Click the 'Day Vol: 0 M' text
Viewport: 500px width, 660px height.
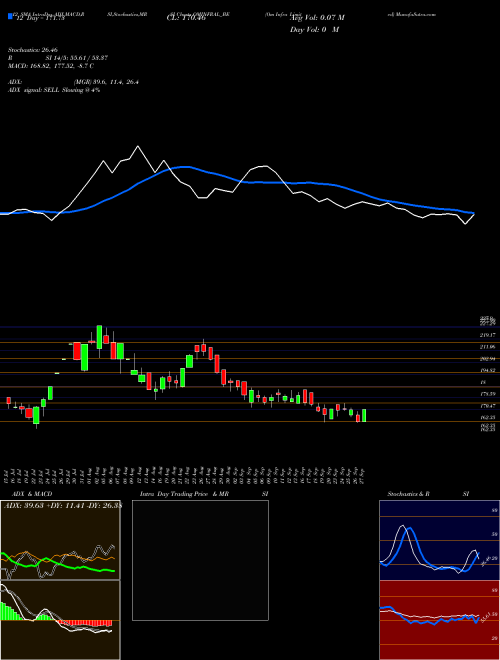click(315, 30)
